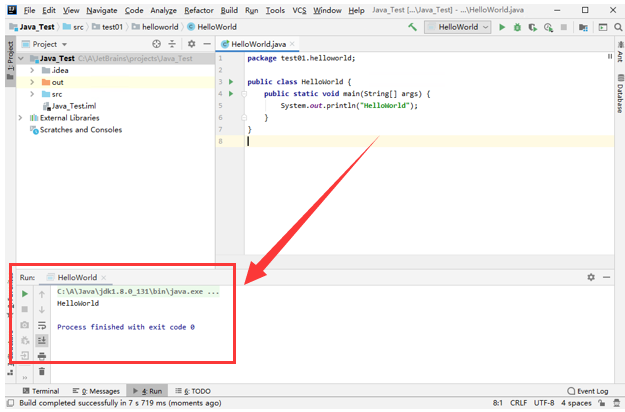Switch to the 4: Run tool tab

(147, 391)
